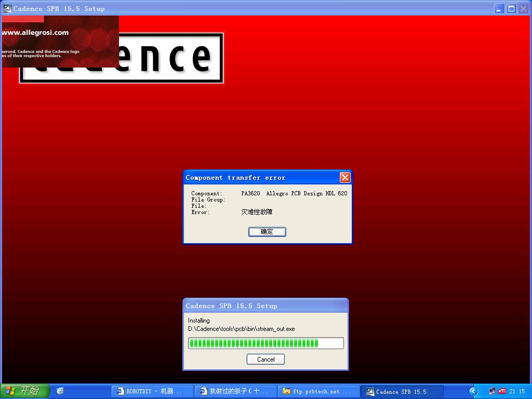Expand hidden system tray icons
The image size is (532, 399).
point(473,392)
